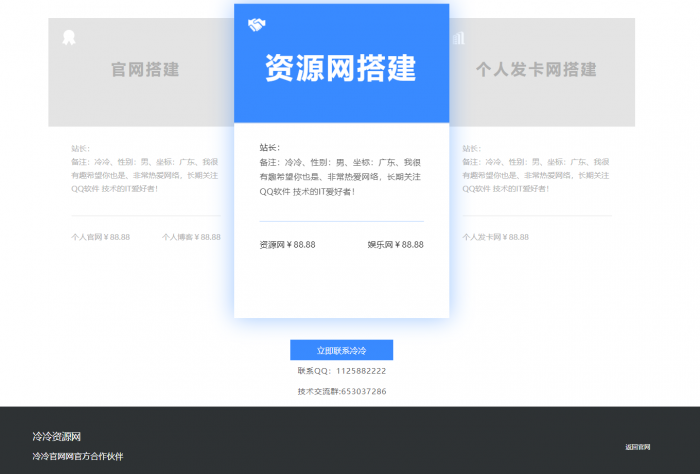Click the 个人博客 ￥88.88 price item
This screenshot has height=474, width=700.
[192, 238]
